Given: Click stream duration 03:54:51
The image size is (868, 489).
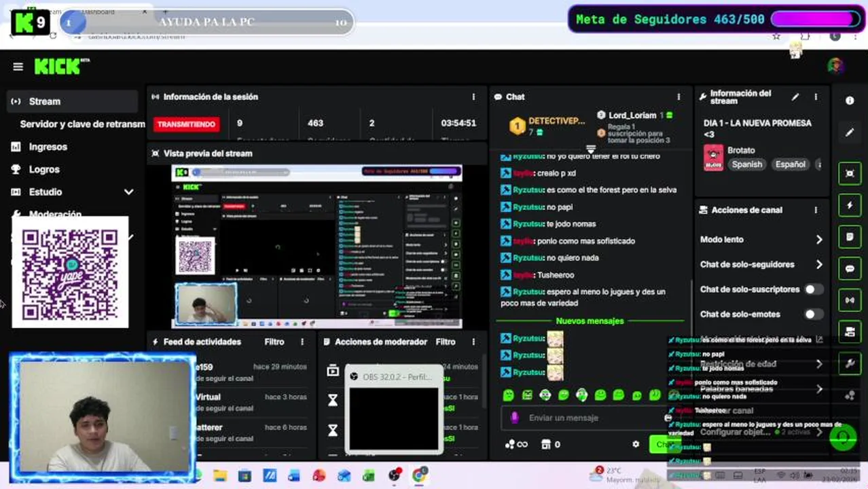Looking at the screenshot, I should click(458, 123).
